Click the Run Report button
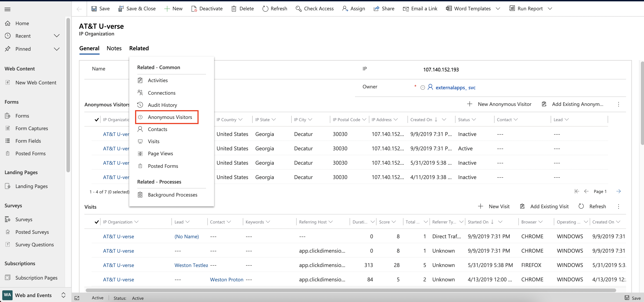644x302 pixels. 526,9
